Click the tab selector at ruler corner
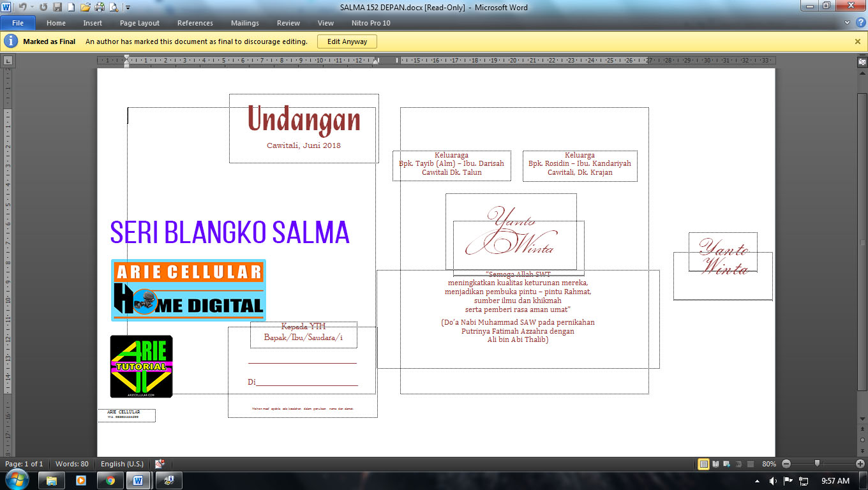This screenshot has width=868, height=490. point(8,61)
